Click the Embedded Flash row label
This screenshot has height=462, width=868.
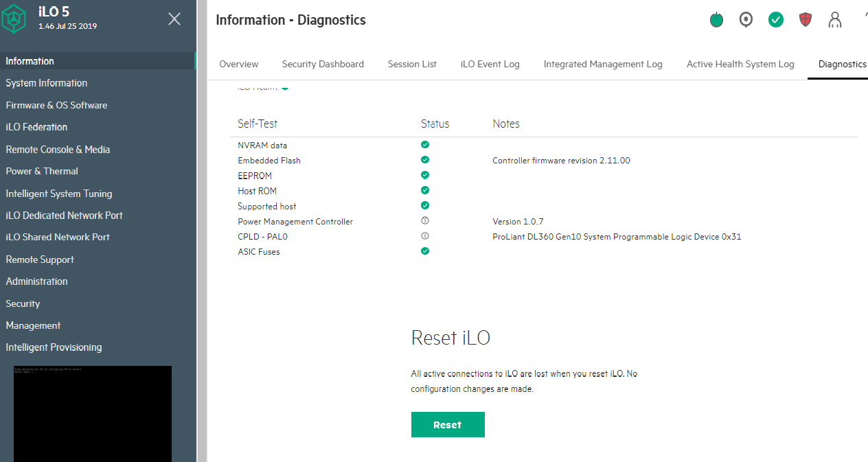click(x=269, y=161)
